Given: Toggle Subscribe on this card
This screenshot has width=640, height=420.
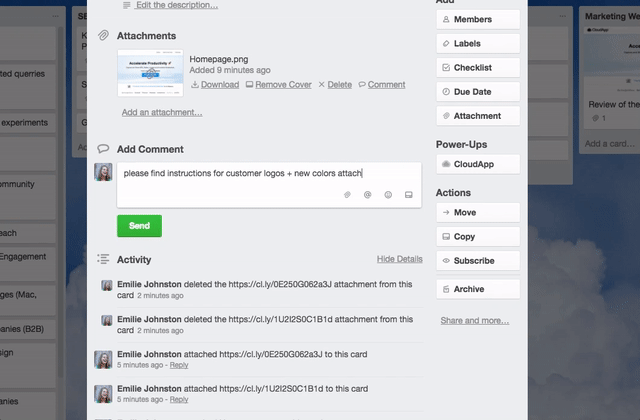Looking at the screenshot, I should click(477, 261).
